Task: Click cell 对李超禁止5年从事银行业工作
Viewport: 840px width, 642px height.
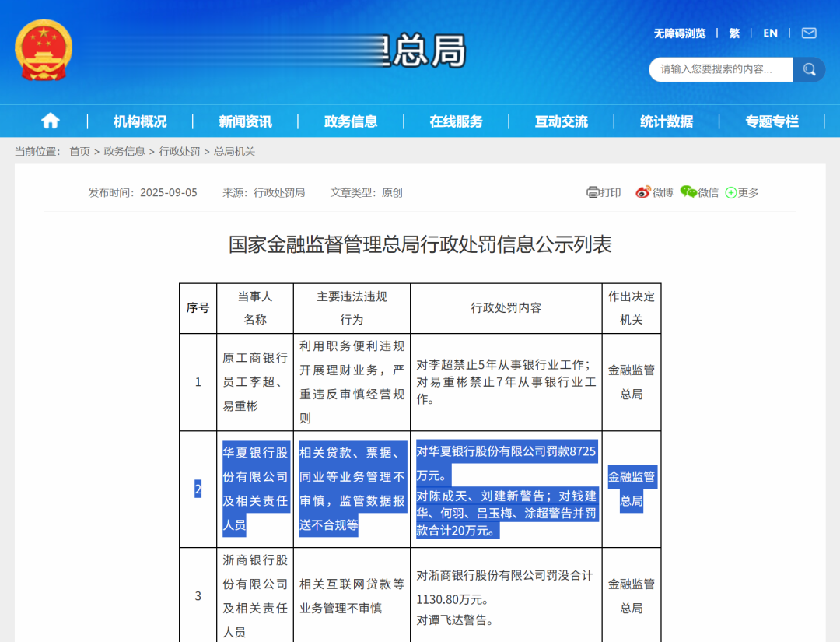Action: pyautogui.click(x=506, y=382)
